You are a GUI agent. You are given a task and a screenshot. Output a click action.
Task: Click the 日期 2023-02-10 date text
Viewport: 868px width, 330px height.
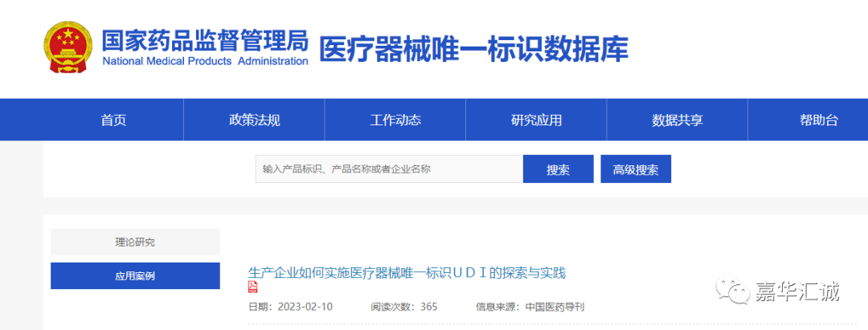290,307
